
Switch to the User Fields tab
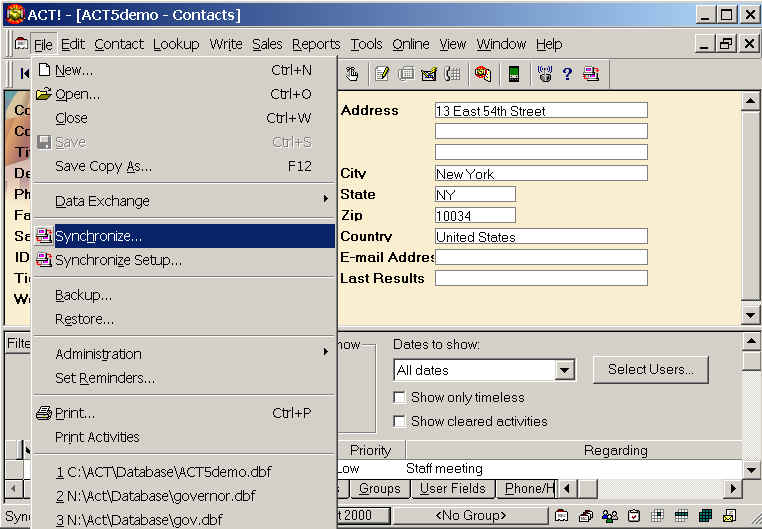453,489
